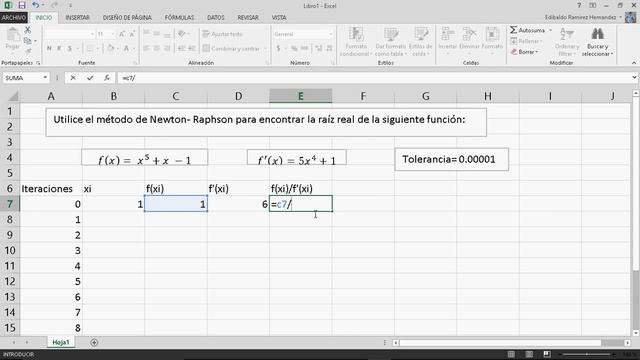Switch to the VISTA tab
The width and height of the screenshot is (640, 360).
(279, 18)
